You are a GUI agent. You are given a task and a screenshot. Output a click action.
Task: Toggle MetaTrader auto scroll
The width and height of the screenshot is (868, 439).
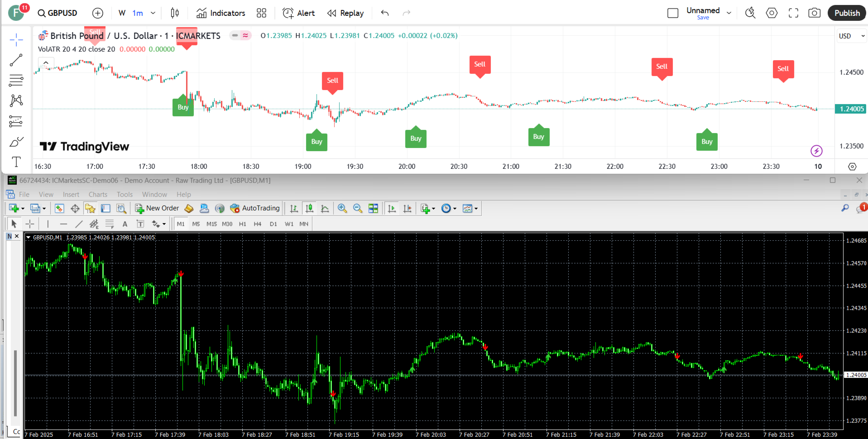(392, 208)
